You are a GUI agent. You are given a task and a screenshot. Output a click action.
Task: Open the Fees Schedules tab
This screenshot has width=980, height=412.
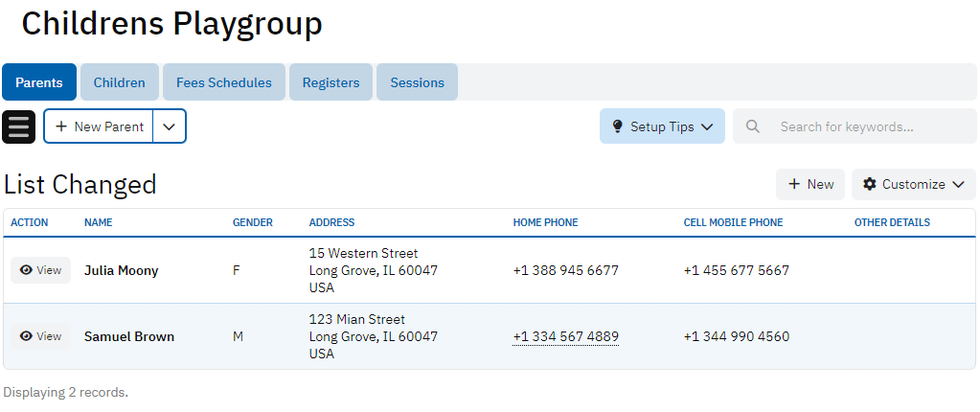(223, 82)
